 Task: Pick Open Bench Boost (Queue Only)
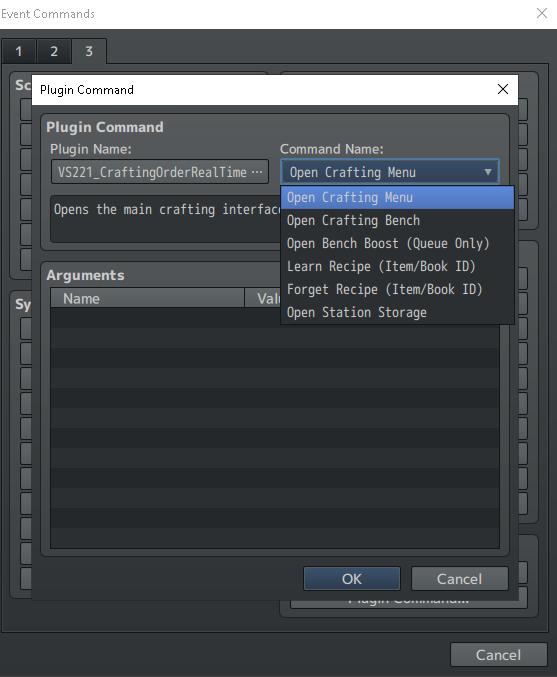point(397,243)
